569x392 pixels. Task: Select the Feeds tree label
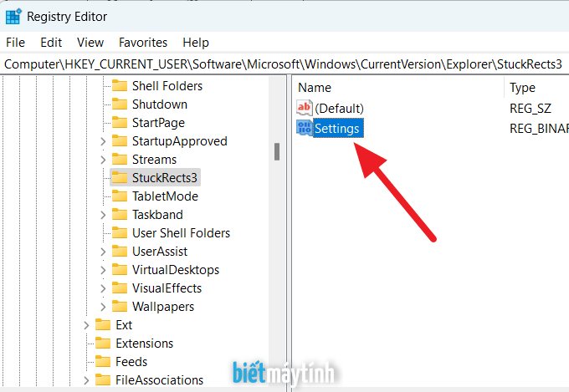pyautogui.click(x=131, y=362)
